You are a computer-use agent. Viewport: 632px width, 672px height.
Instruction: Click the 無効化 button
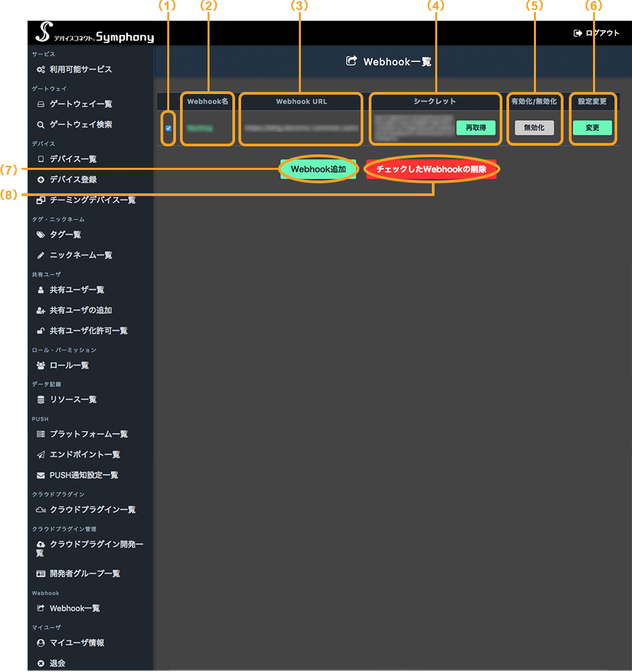click(x=534, y=128)
